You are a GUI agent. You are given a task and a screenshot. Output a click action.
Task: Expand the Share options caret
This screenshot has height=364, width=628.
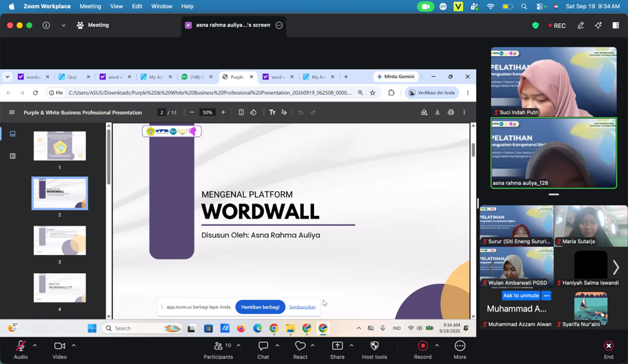tap(351, 345)
